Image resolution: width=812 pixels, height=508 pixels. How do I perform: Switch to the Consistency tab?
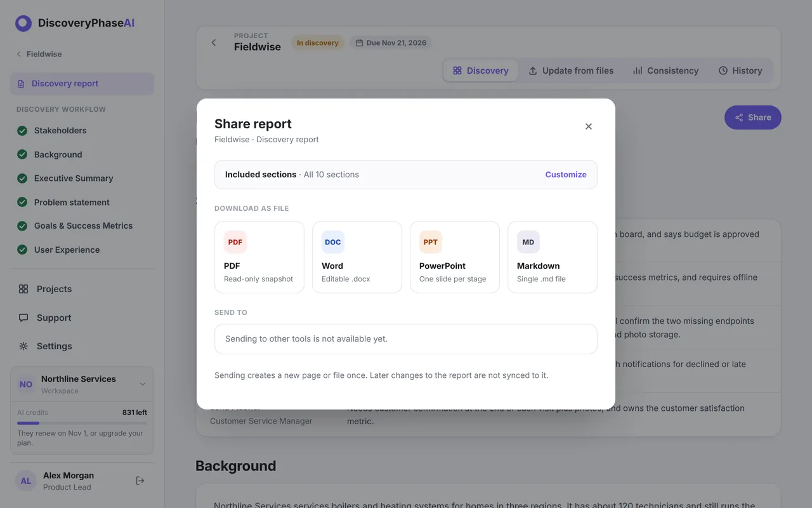(665, 70)
